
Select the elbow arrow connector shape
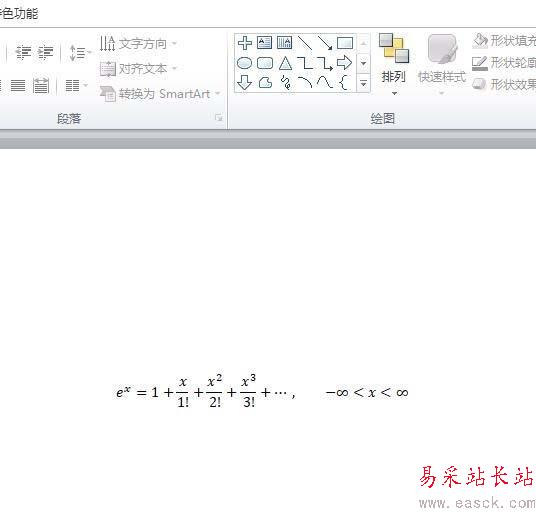[x=325, y=63]
